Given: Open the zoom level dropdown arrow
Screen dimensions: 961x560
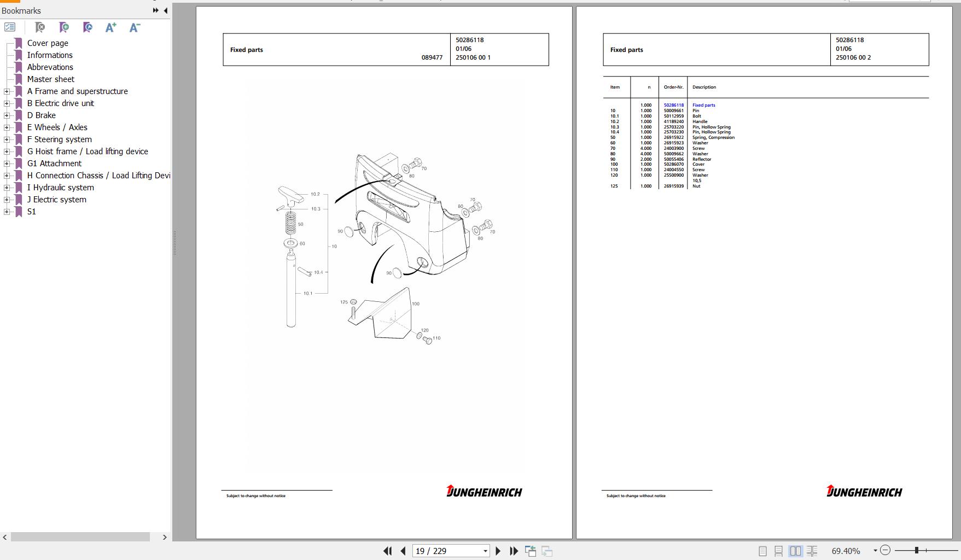Looking at the screenshot, I should click(875, 551).
